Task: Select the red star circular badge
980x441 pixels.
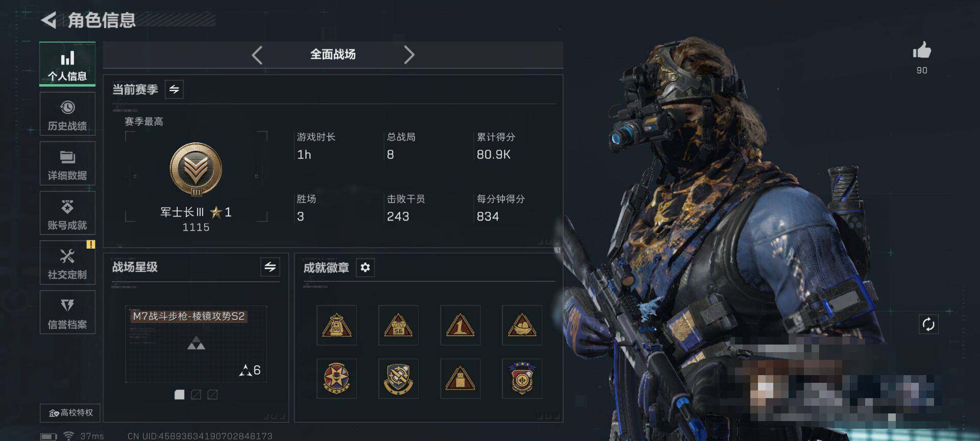Action: [x=336, y=378]
